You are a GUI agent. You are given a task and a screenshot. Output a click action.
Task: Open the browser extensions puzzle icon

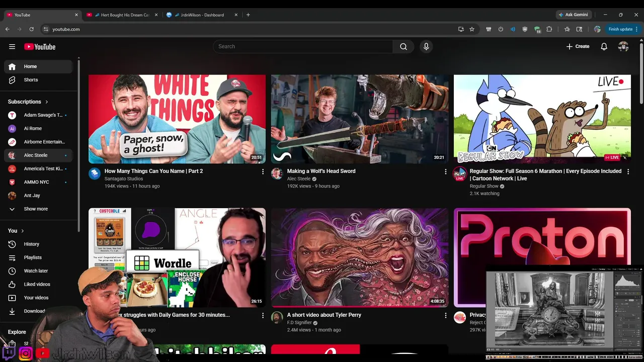click(549, 29)
